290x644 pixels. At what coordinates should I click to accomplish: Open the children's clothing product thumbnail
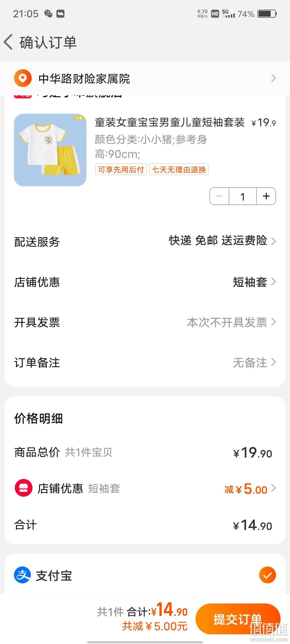(x=50, y=150)
